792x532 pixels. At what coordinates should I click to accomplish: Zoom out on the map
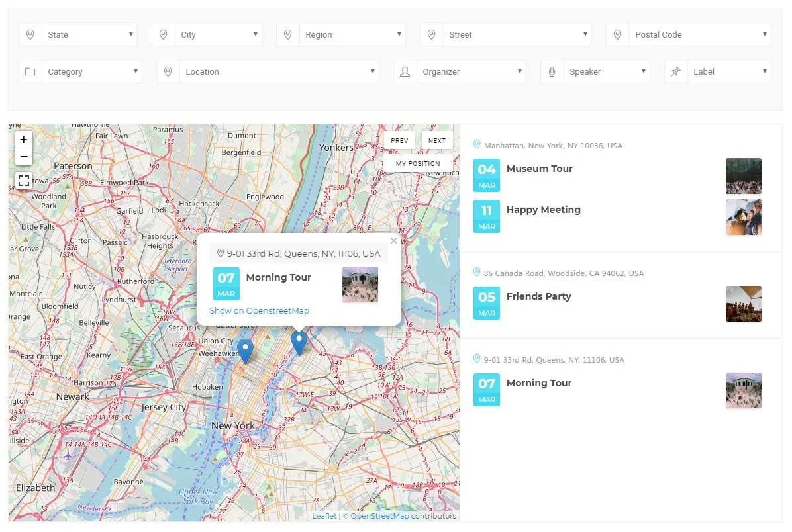24,157
